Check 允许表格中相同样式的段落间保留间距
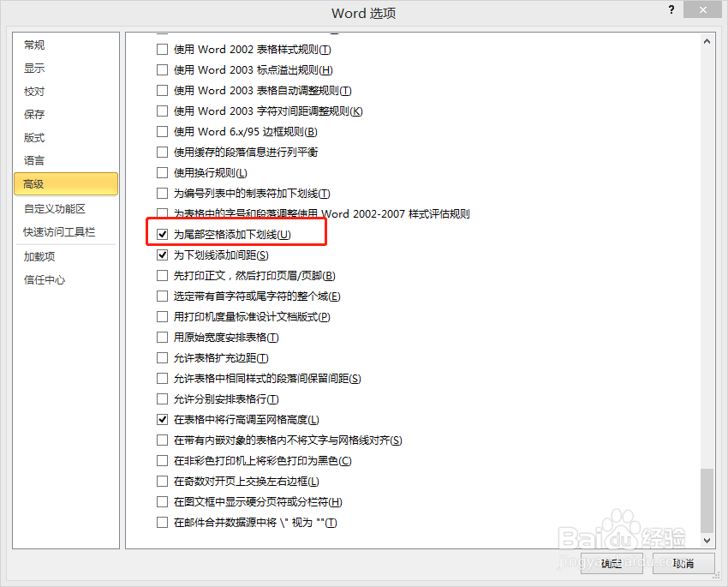Image resolution: width=728 pixels, height=587 pixels. tap(162, 379)
